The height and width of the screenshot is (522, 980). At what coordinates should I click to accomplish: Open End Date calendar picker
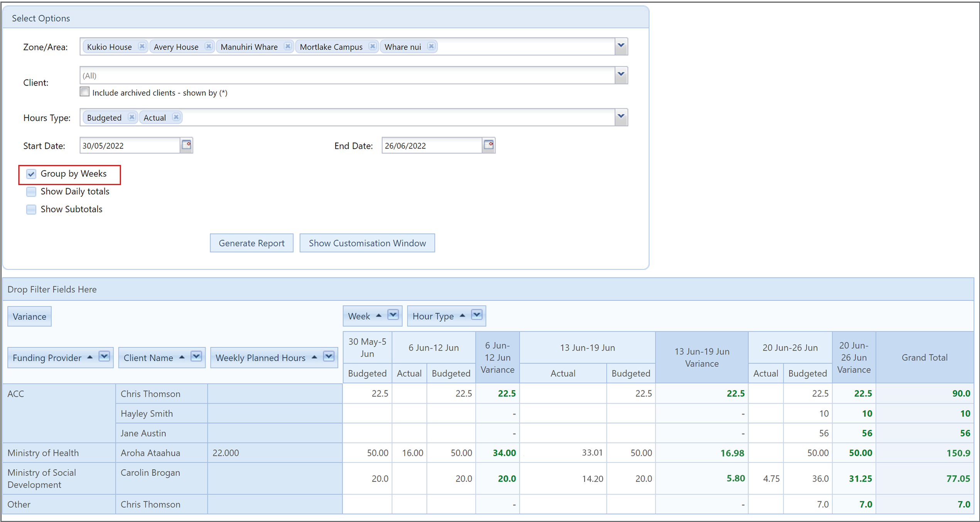489,145
